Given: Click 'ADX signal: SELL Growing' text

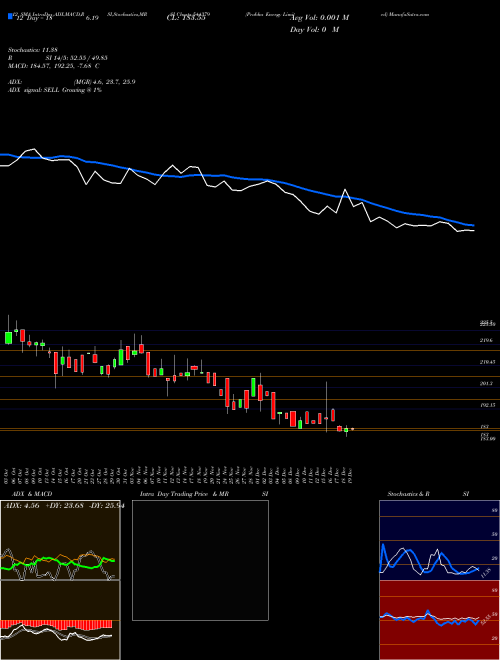Looking at the screenshot, I should [55, 90].
